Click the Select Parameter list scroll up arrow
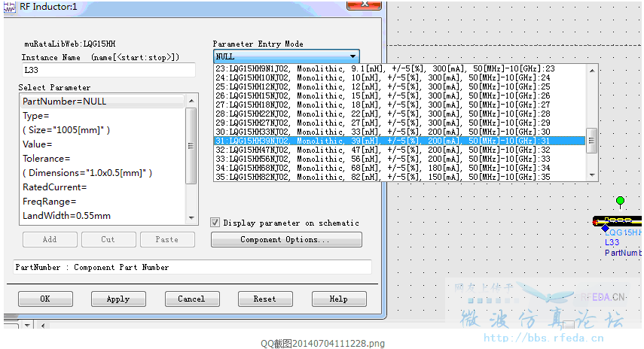The width and height of the screenshot is (644, 349). click(x=191, y=101)
